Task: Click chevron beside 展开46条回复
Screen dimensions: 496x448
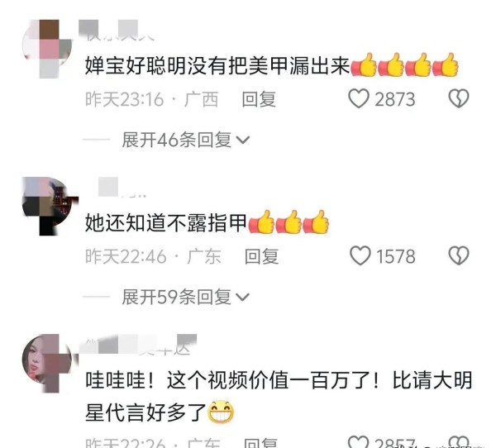Action: [243, 140]
